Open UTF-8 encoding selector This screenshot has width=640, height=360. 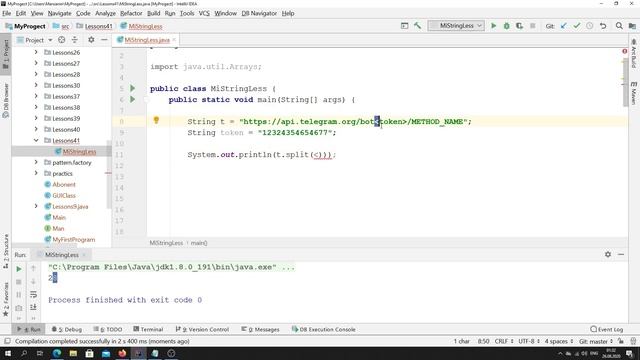point(529,341)
